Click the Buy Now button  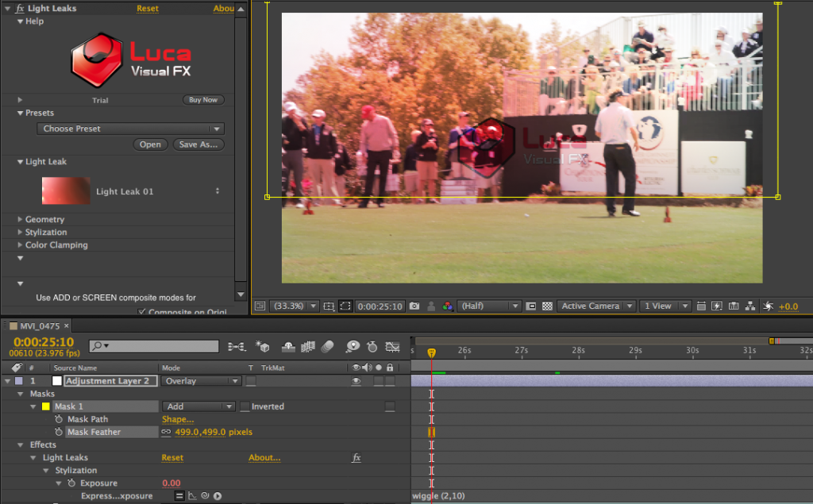pyautogui.click(x=203, y=99)
